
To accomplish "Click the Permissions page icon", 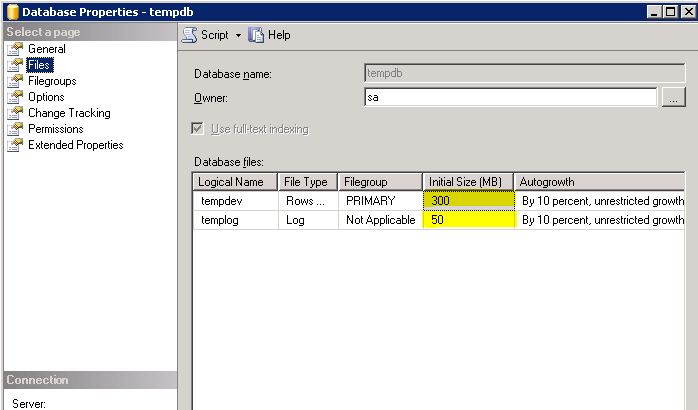I will (x=15, y=129).
